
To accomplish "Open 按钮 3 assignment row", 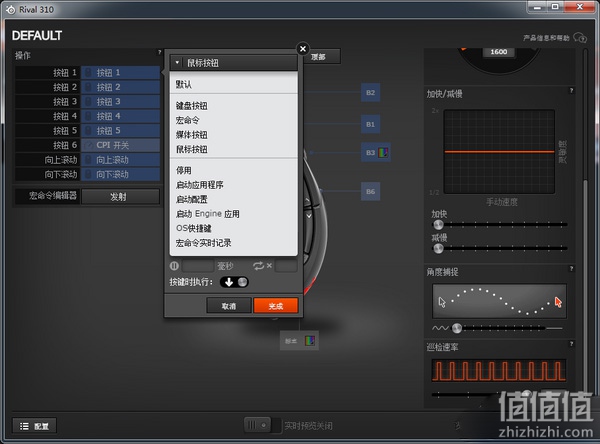I will 120,101.
